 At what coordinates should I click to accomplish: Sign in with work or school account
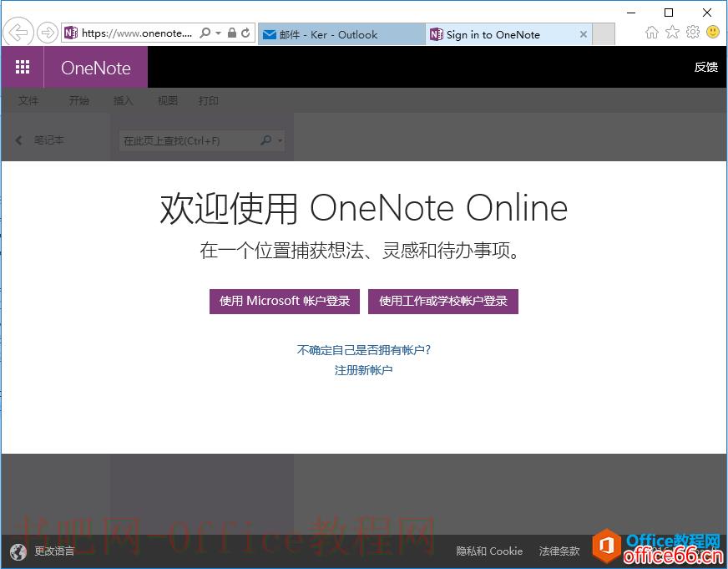click(x=443, y=301)
